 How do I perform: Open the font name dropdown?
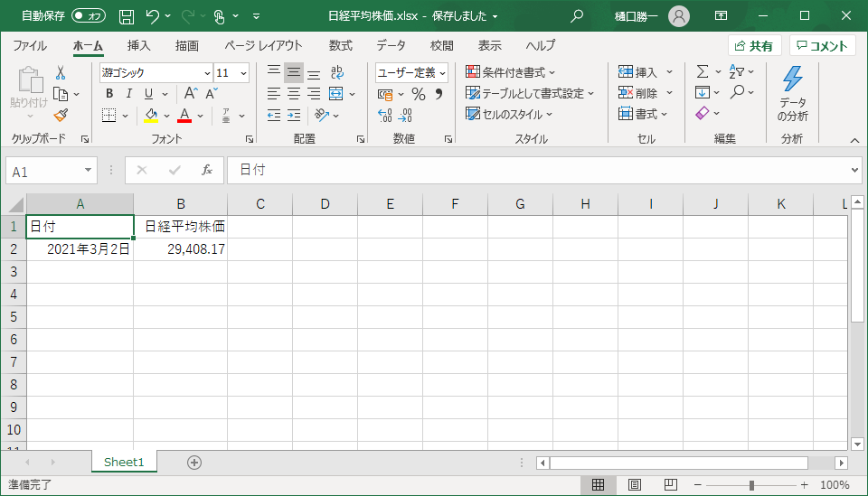(207, 73)
